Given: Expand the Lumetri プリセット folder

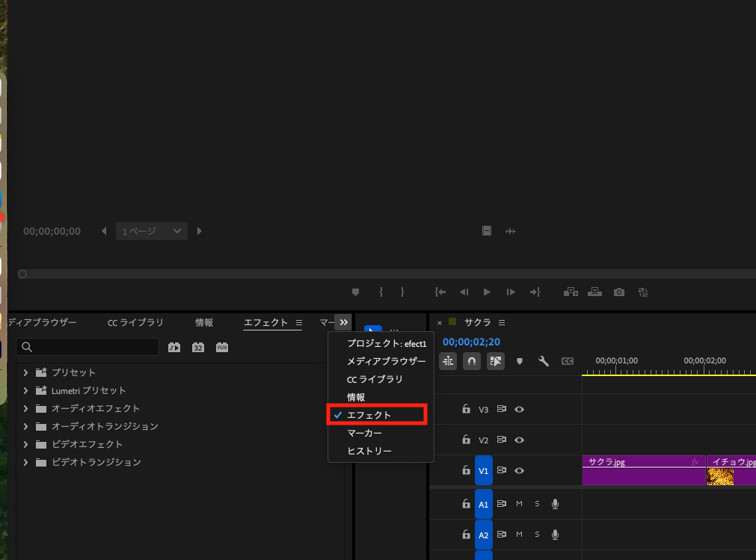Looking at the screenshot, I should tap(26, 390).
